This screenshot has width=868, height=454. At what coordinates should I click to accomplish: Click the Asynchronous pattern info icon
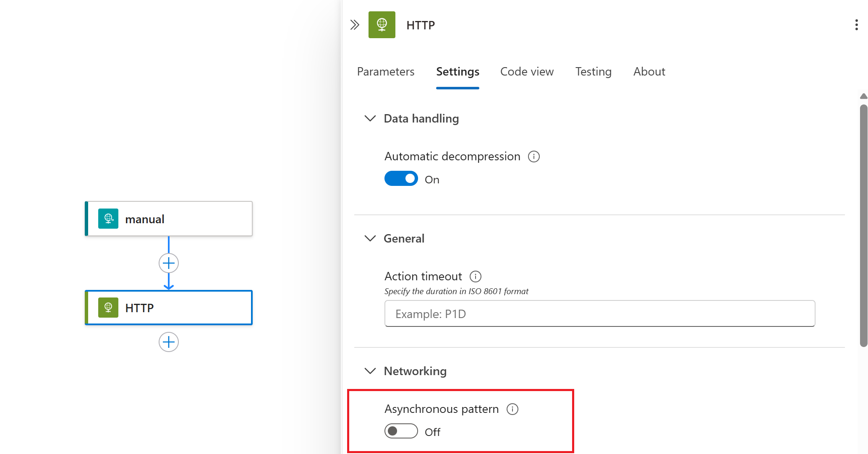click(512, 409)
